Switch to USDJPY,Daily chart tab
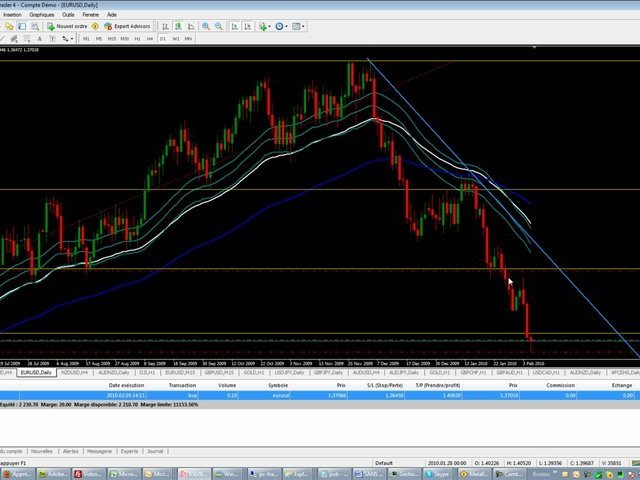 click(289, 372)
